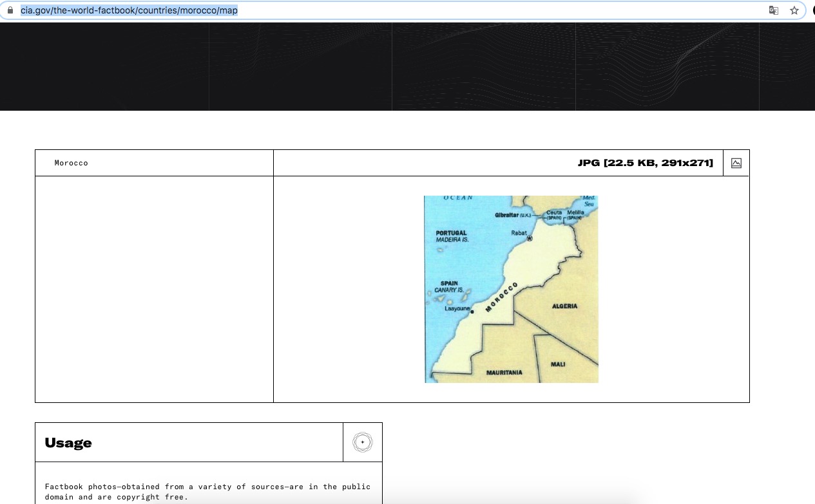Click the Usage heading
Screen dimensions: 815x504
(68, 443)
